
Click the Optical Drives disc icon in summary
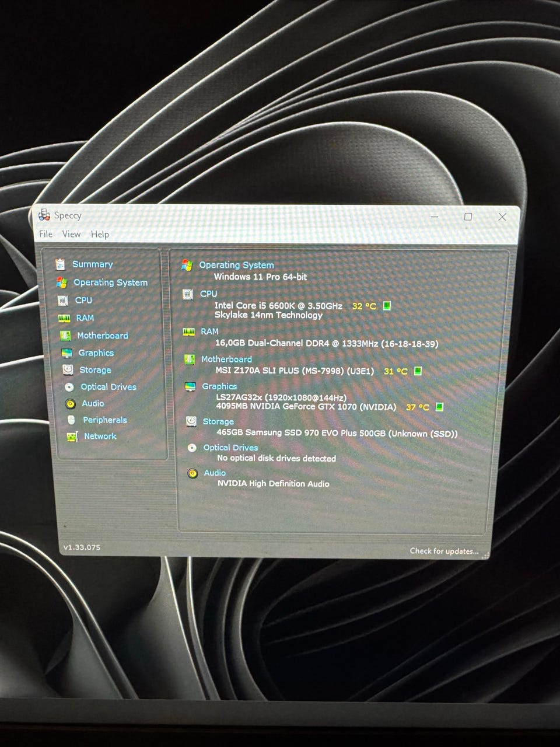(192, 448)
